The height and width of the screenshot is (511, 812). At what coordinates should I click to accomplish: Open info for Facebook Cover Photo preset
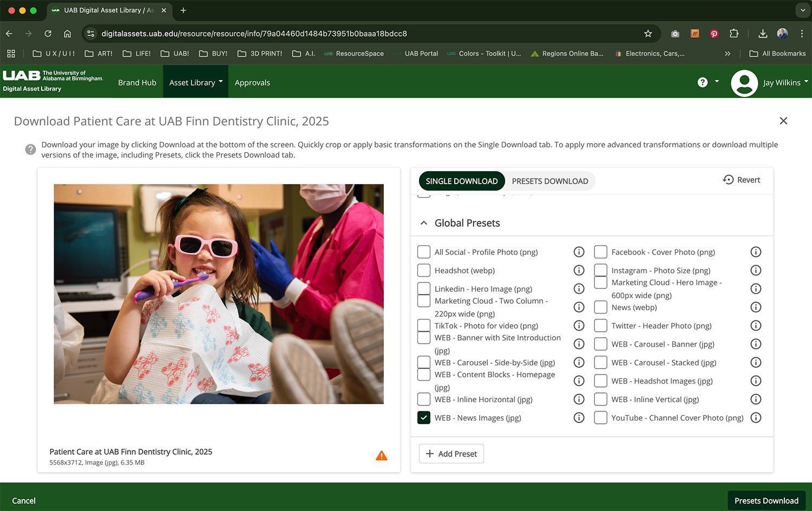(756, 252)
